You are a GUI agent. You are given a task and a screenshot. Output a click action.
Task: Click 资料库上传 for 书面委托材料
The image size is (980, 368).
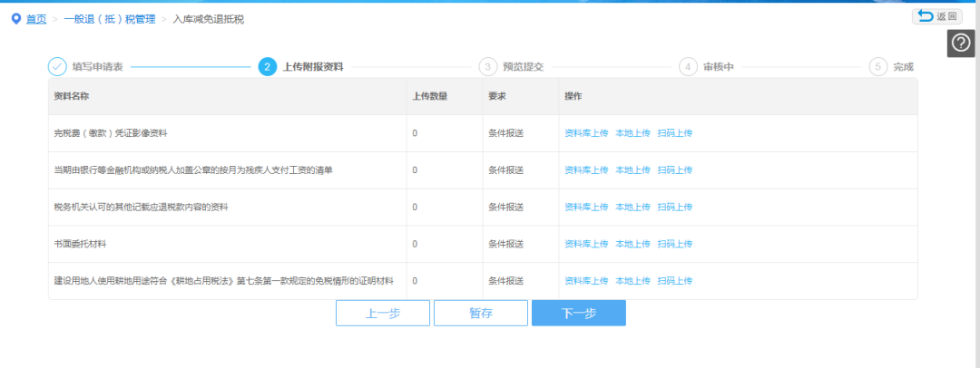tap(586, 244)
